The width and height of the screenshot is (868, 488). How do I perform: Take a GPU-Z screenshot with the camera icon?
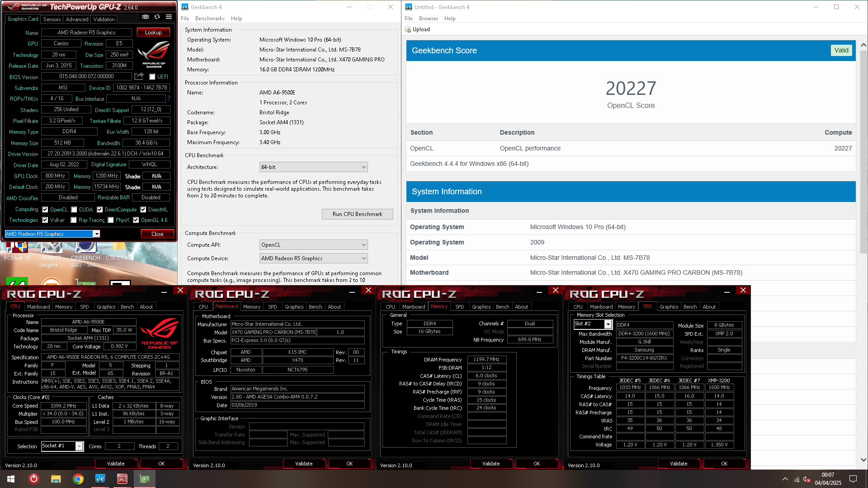click(x=146, y=17)
